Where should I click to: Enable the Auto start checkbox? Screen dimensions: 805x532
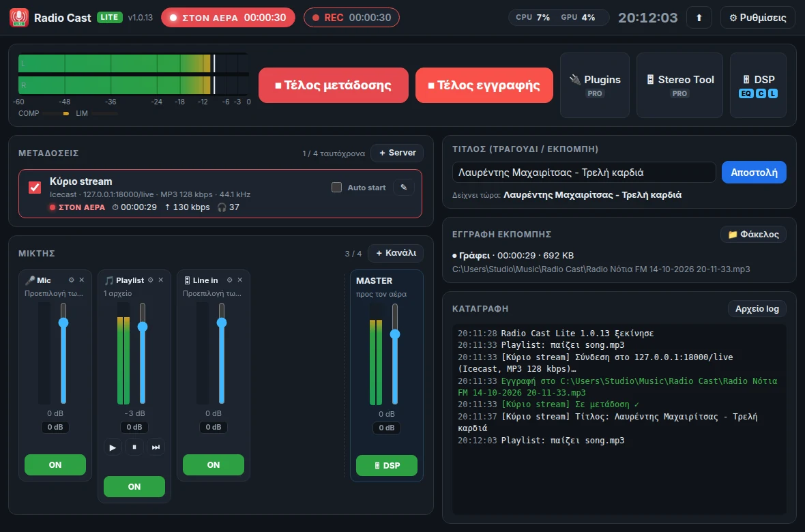pos(337,188)
